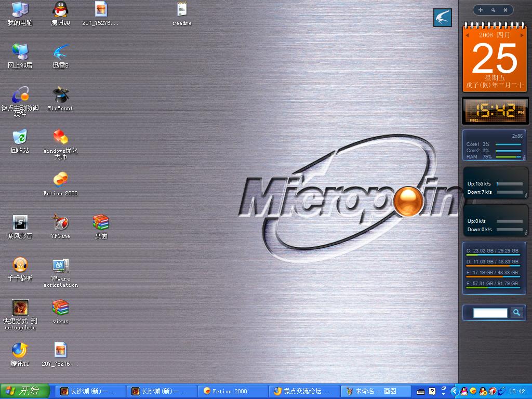Screen dimensions: 532x399
Task: Switch to 未命名 - 画图 taskbar window
Action: tap(375, 391)
